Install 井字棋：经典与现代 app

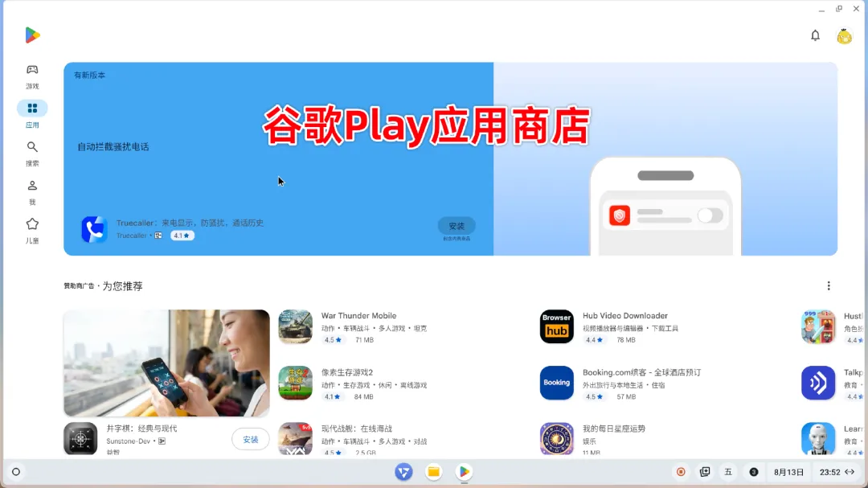pyautogui.click(x=250, y=439)
